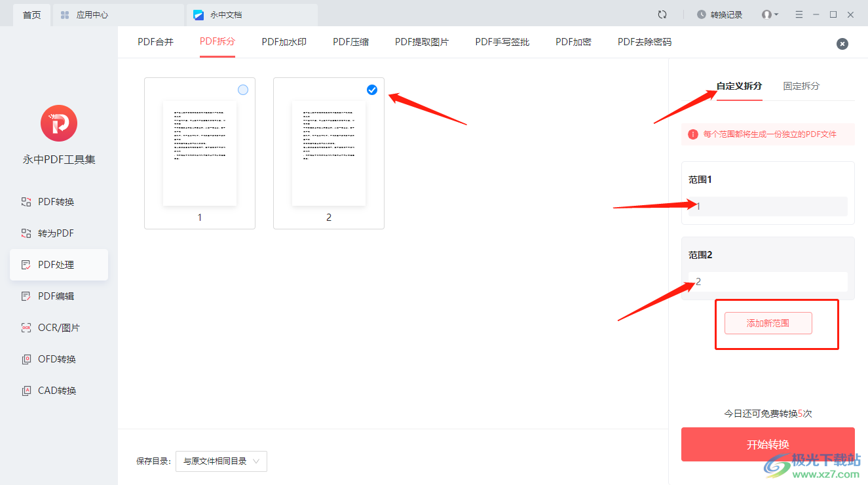Click the CAD转换 sidebar icon
This screenshot has height=485, width=868.
click(x=26, y=391)
